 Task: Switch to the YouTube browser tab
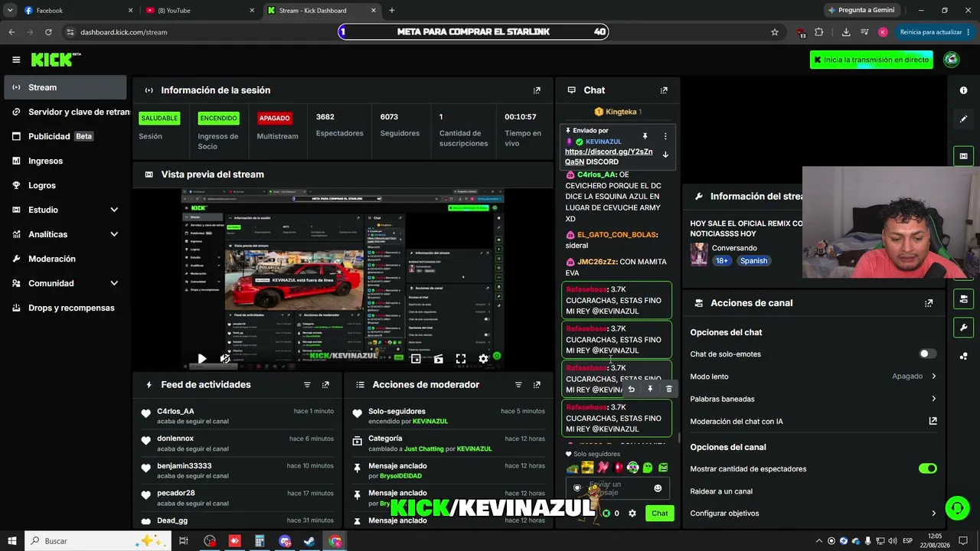click(199, 11)
